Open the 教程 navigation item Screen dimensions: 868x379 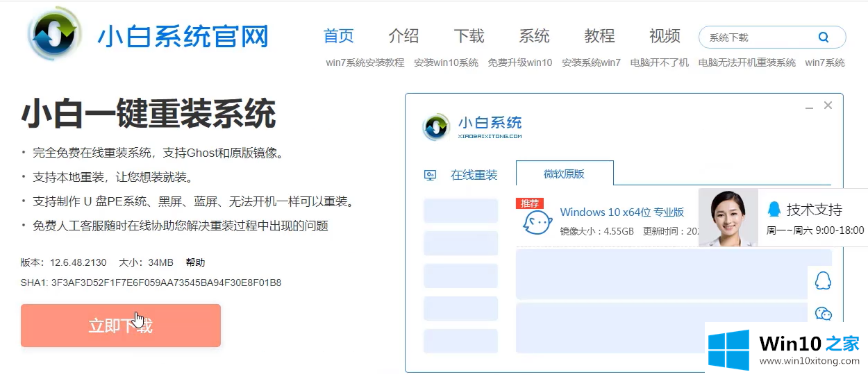599,36
